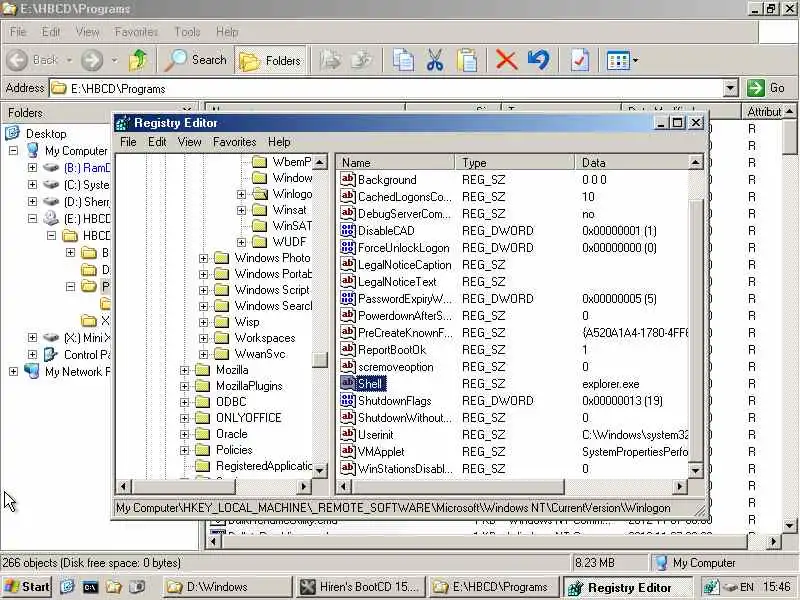Toggle the Folders pane button

[x=270, y=60]
